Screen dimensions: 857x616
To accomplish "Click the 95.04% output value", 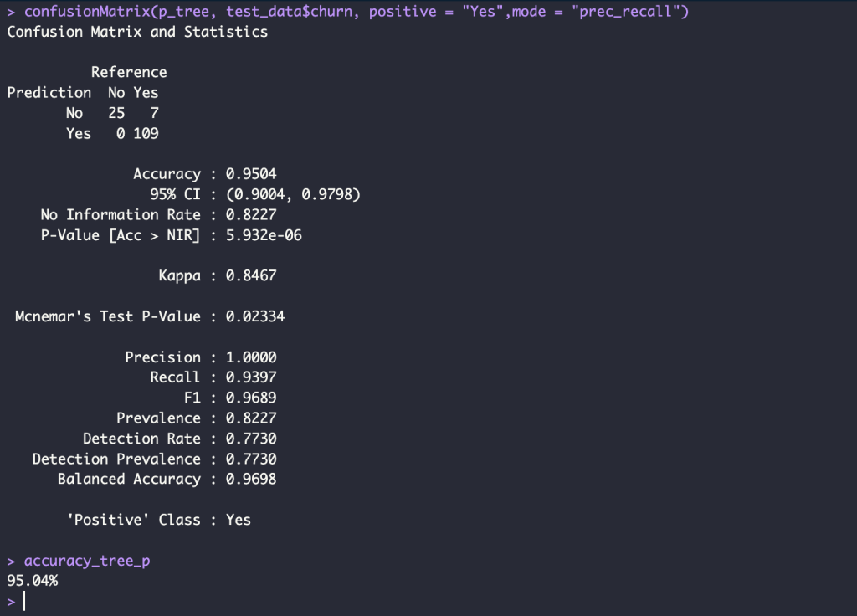I will (32, 581).
